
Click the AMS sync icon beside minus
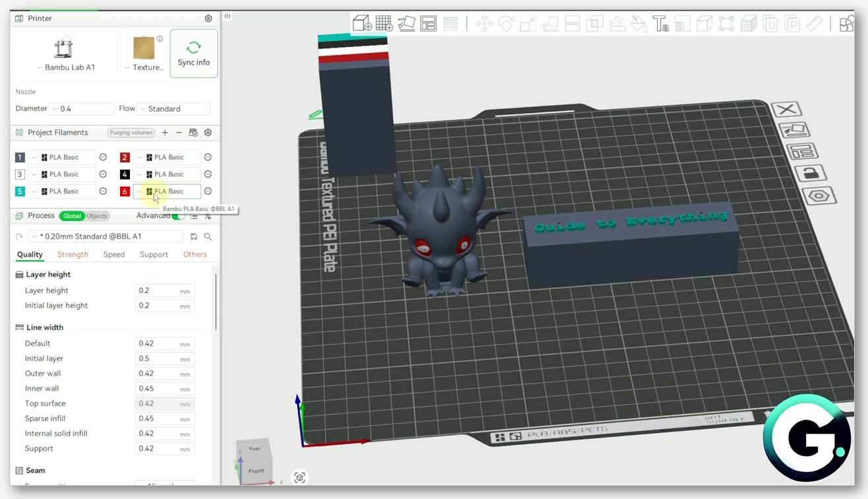193,133
